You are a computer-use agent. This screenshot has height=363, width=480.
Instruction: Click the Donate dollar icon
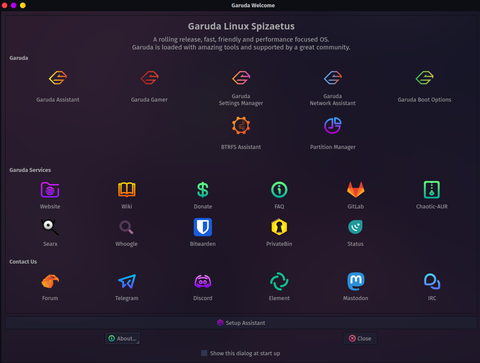click(x=203, y=190)
